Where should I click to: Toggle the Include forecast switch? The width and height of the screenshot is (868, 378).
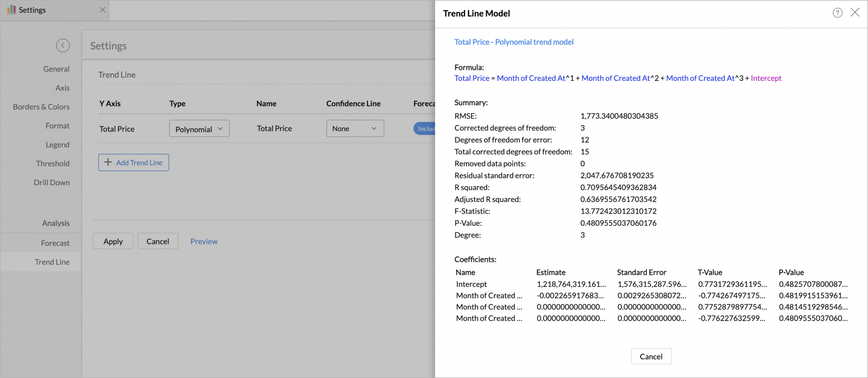tap(425, 129)
